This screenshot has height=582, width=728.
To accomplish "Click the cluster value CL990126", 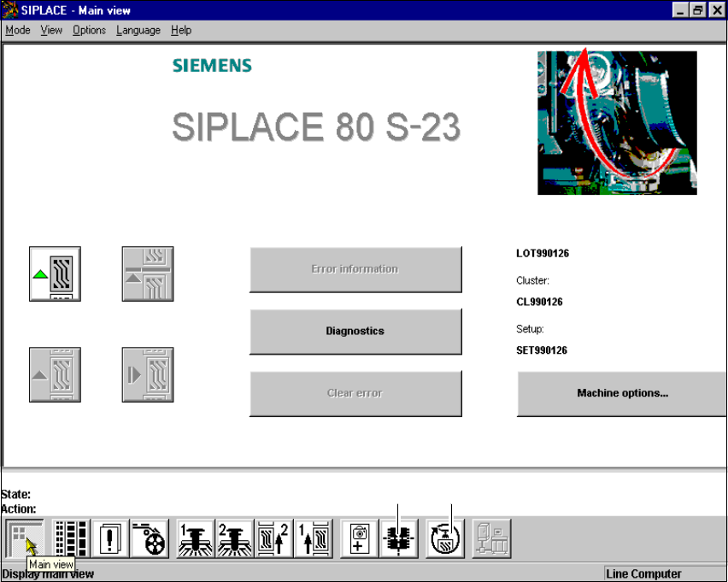I will click(x=539, y=302).
